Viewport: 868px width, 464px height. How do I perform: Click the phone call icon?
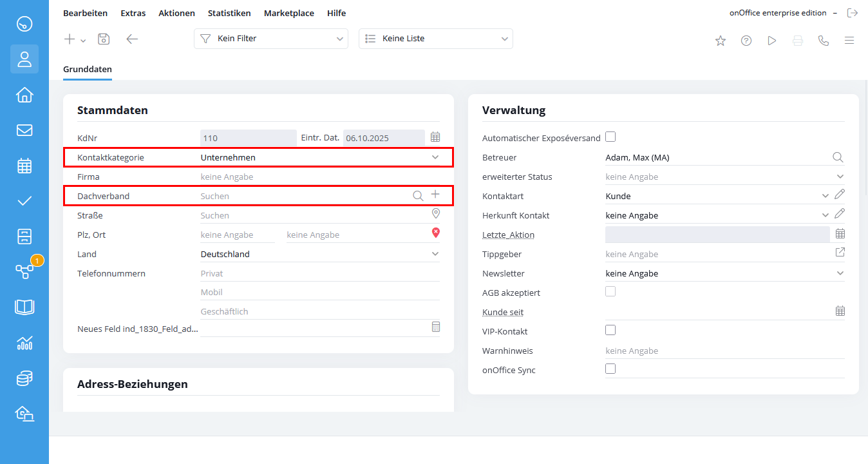[824, 41]
